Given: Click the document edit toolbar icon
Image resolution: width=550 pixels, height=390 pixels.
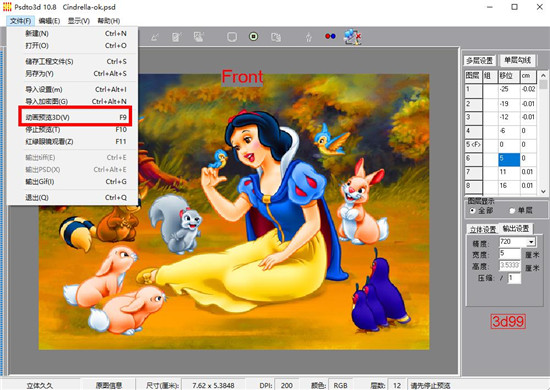Looking at the screenshot, I should point(176,37).
